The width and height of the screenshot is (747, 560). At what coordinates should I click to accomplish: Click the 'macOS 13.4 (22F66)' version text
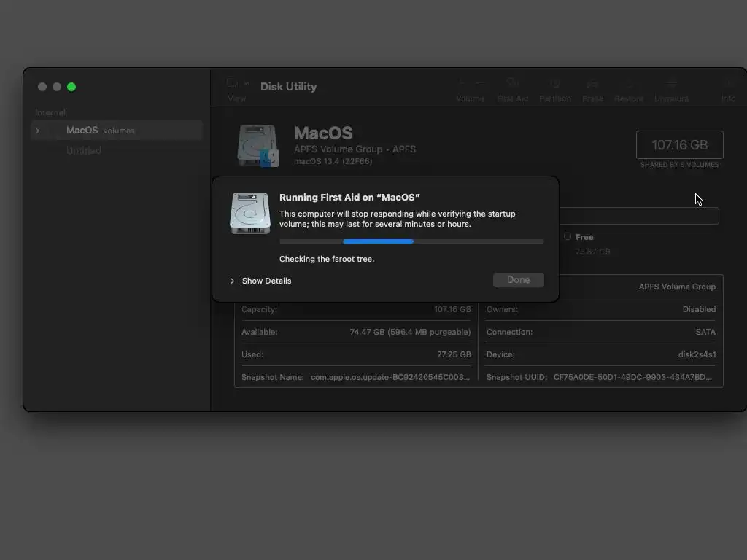click(333, 161)
